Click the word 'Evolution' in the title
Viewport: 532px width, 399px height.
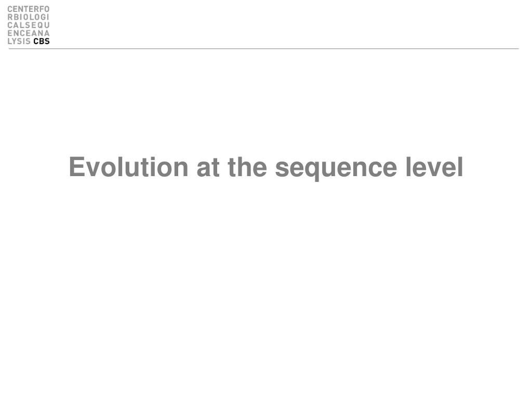pyautogui.click(x=128, y=167)
